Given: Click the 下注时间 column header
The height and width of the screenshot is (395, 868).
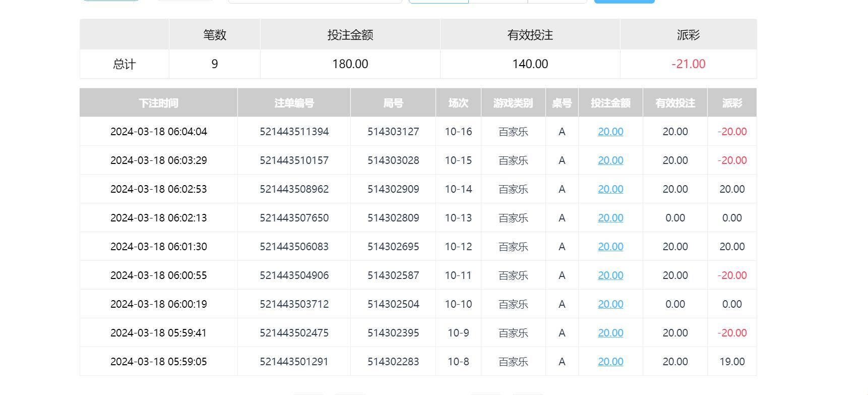Looking at the screenshot, I should pos(158,103).
